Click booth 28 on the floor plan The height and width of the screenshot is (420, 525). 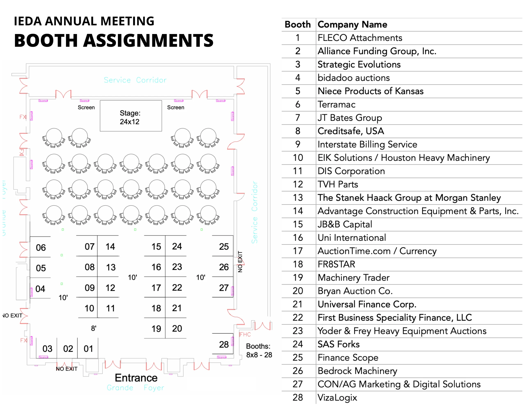[224, 344]
